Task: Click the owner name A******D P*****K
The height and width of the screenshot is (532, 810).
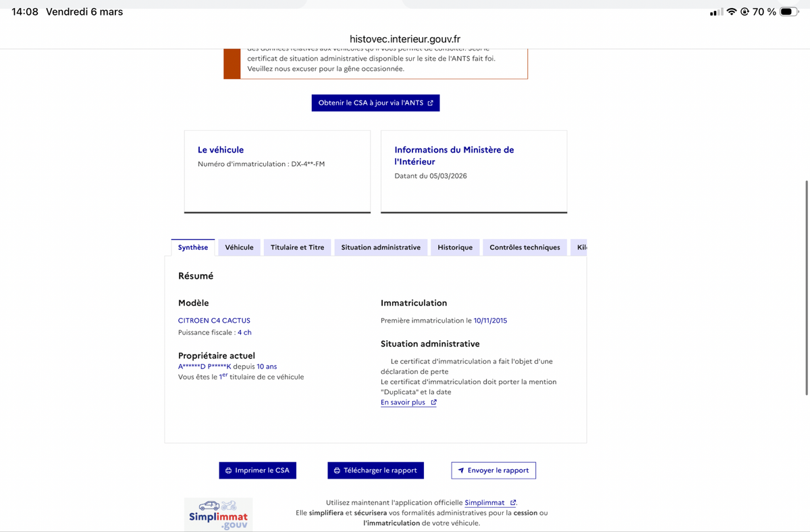Action: click(205, 367)
